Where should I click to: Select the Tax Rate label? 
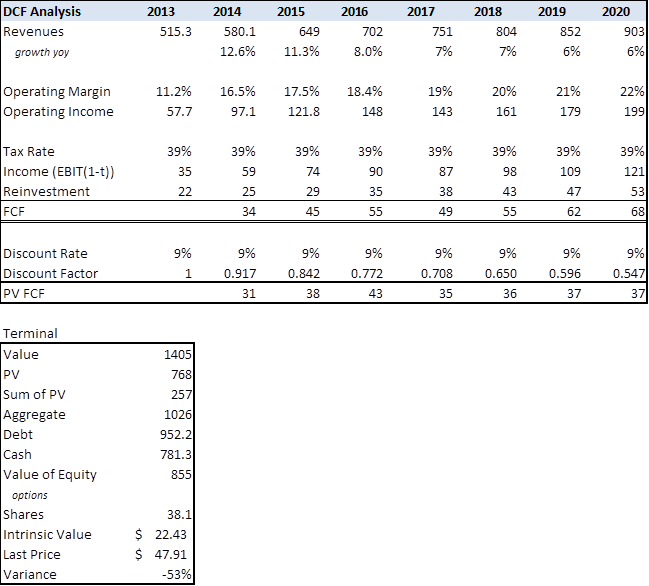coord(29,151)
